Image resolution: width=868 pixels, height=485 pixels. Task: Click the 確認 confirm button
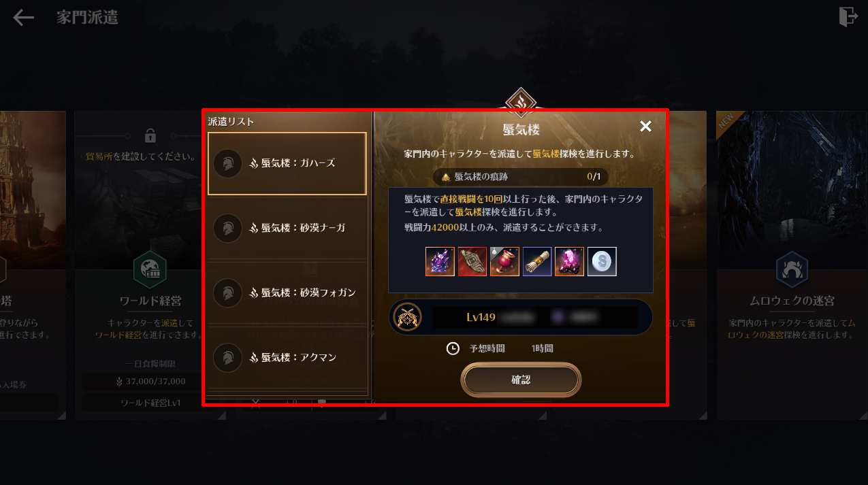(521, 380)
